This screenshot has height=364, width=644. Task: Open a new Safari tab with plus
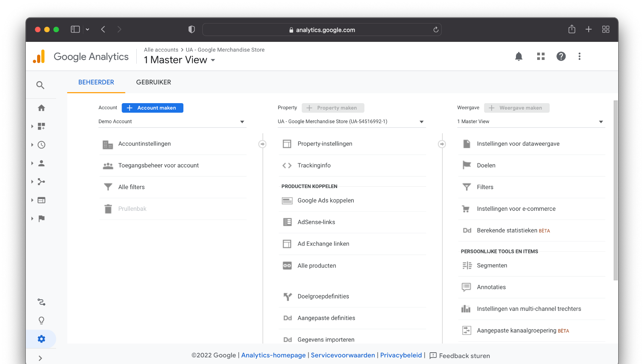pos(589,29)
